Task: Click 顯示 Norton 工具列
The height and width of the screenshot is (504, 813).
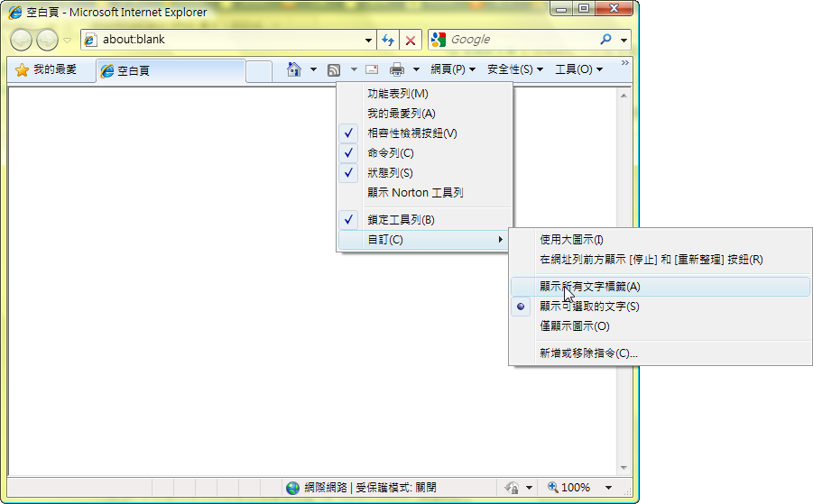Action: coord(424,193)
